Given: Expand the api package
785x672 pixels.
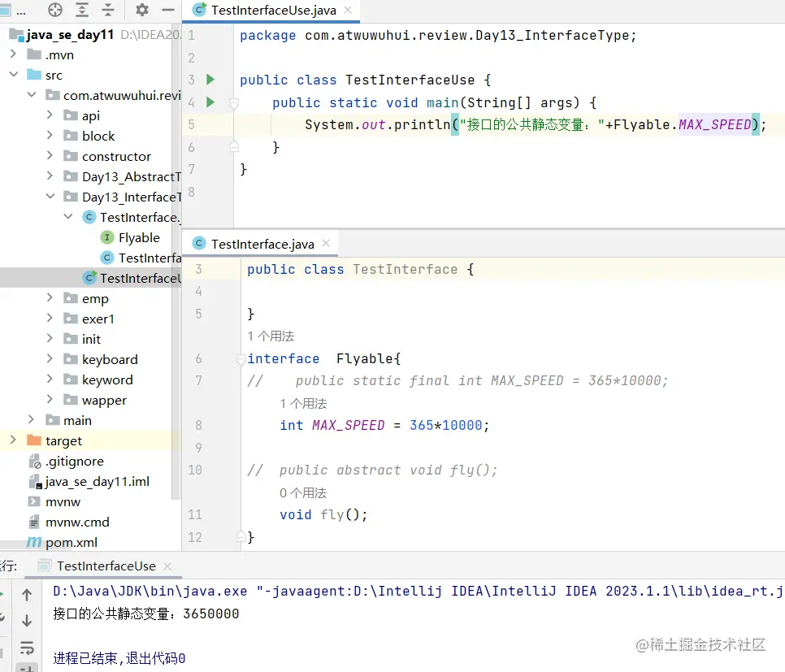Looking at the screenshot, I should point(50,115).
